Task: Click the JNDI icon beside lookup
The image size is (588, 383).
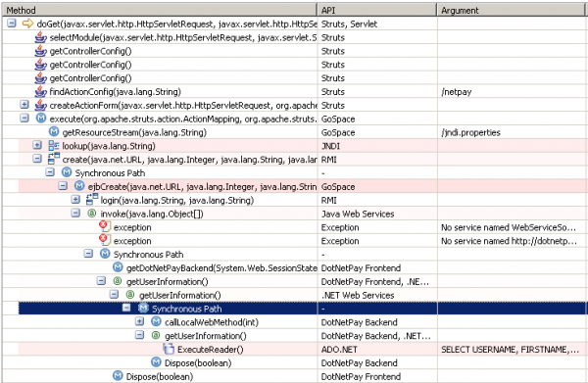Action: (x=54, y=146)
